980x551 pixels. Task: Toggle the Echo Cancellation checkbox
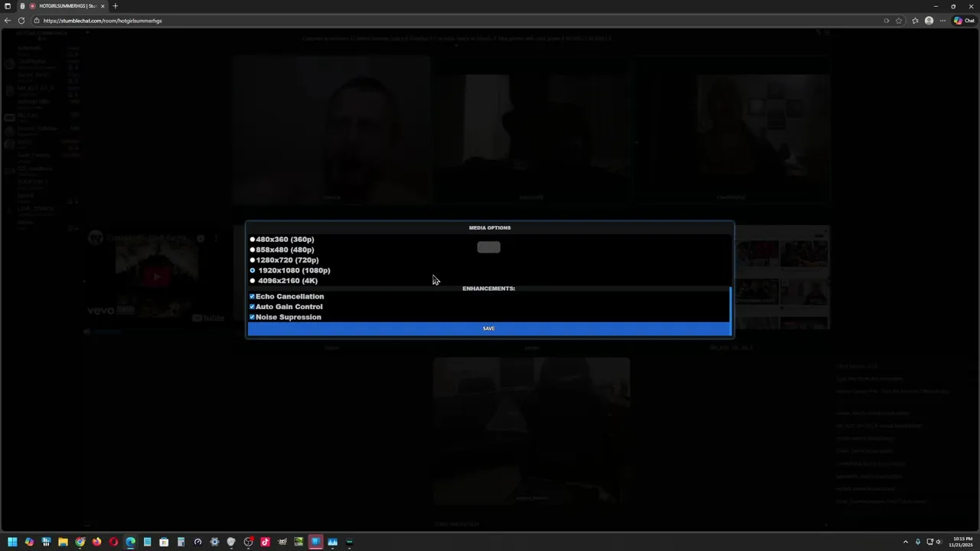[252, 296]
